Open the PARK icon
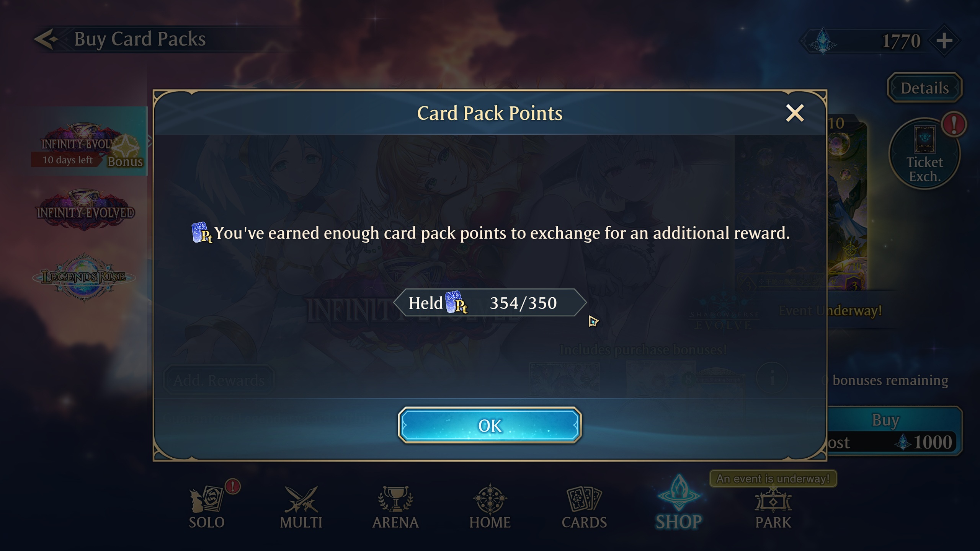The height and width of the screenshot is (551, 980). (773, 507)
